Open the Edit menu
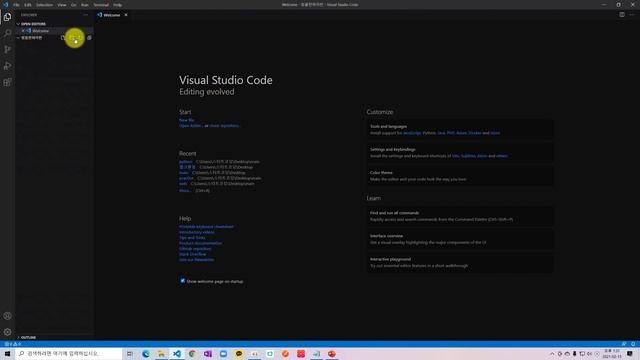The width and height of the screenshot is (640, 360). [x=28, y=5]
